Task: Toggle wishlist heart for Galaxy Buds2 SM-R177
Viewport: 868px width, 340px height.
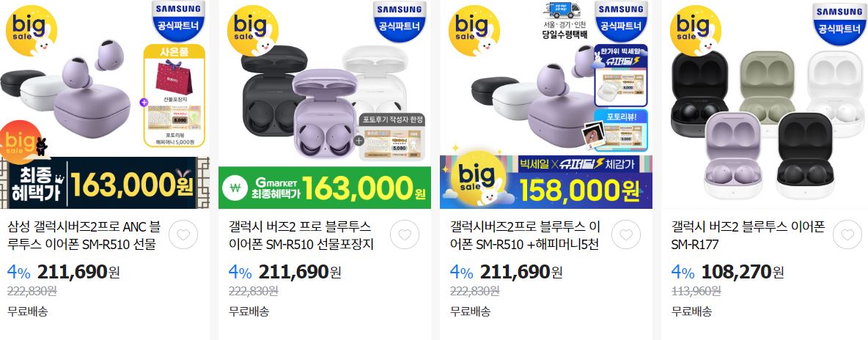Action: 847,234
